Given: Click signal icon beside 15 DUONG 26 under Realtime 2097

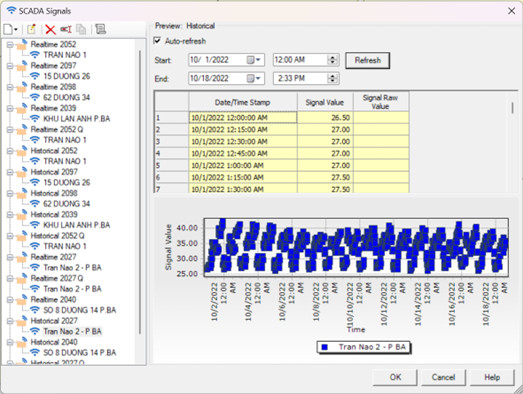Looking at the screenshot, I should [x=35, y=76].
